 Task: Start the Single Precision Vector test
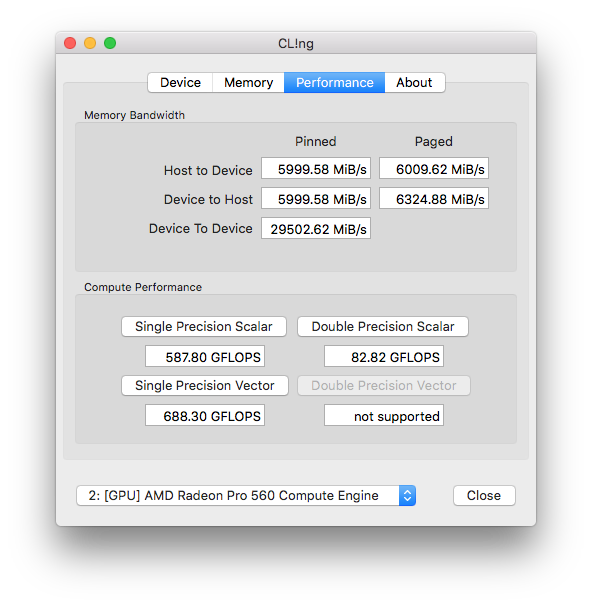point(205,385)
